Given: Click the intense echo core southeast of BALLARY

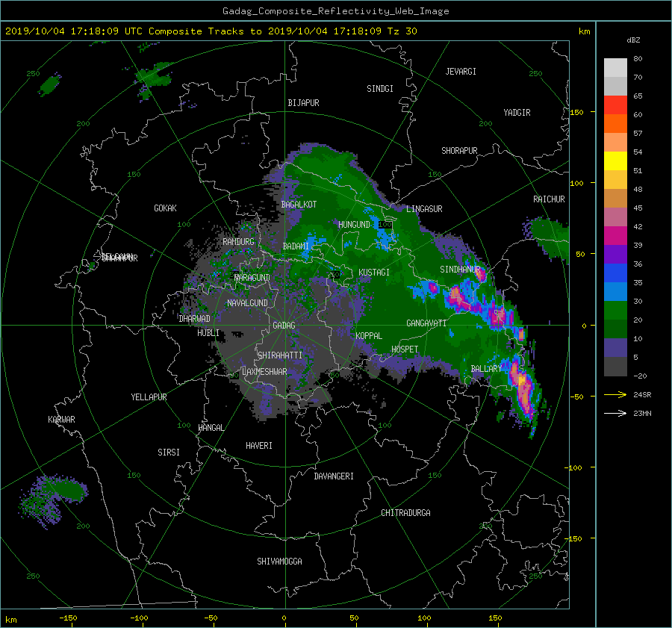Looking at the screenshot, I should (x=523, y=392).
